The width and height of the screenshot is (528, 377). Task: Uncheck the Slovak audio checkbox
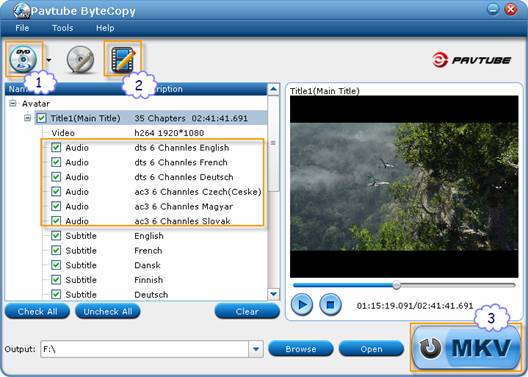click(x=56, y=221)
